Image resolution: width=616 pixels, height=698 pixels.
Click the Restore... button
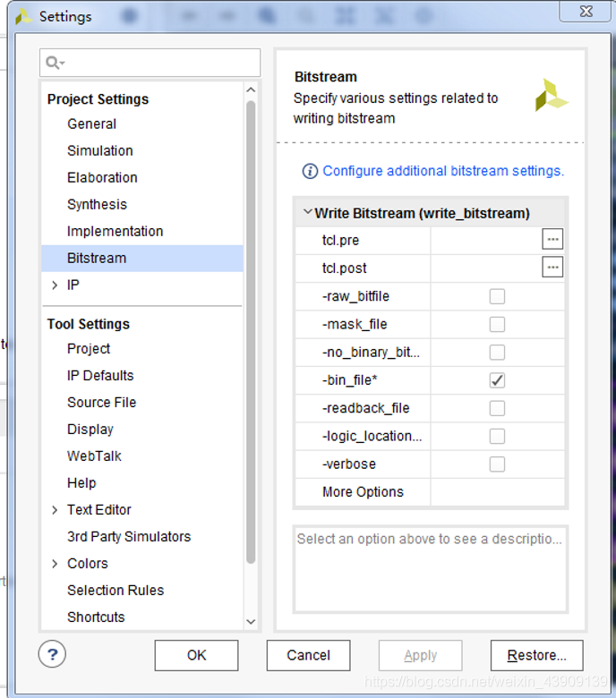(x=536, y=655)
